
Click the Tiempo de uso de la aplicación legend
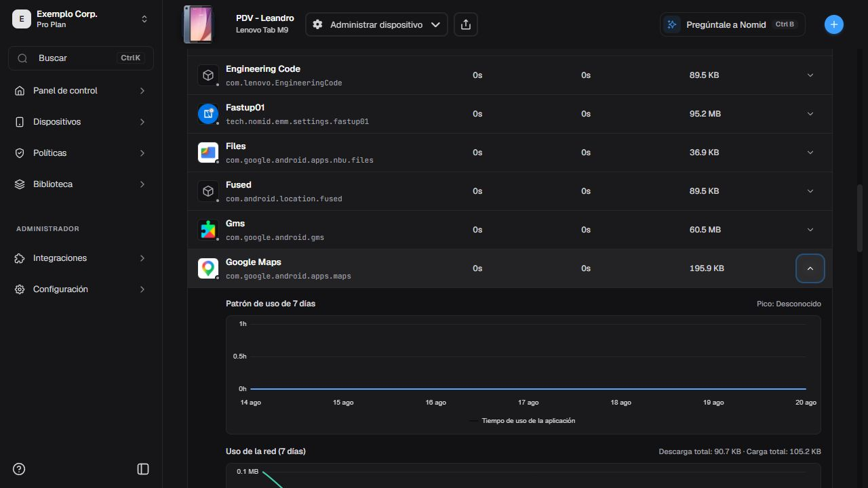pos(522,421)
